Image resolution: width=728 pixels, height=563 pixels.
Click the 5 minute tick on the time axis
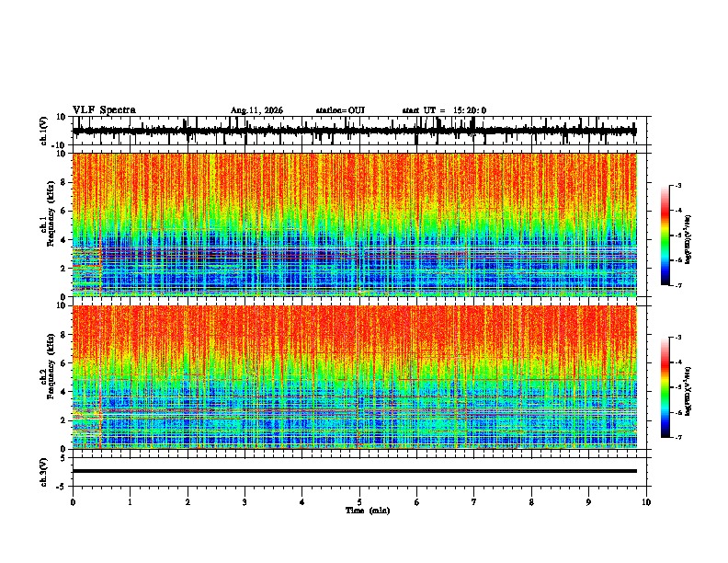pos(359,502)
